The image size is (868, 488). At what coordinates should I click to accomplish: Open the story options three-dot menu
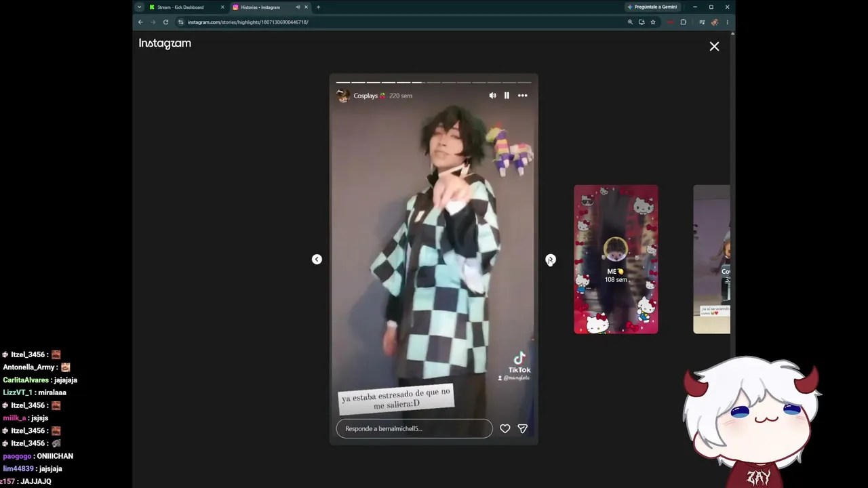[523, 96]
